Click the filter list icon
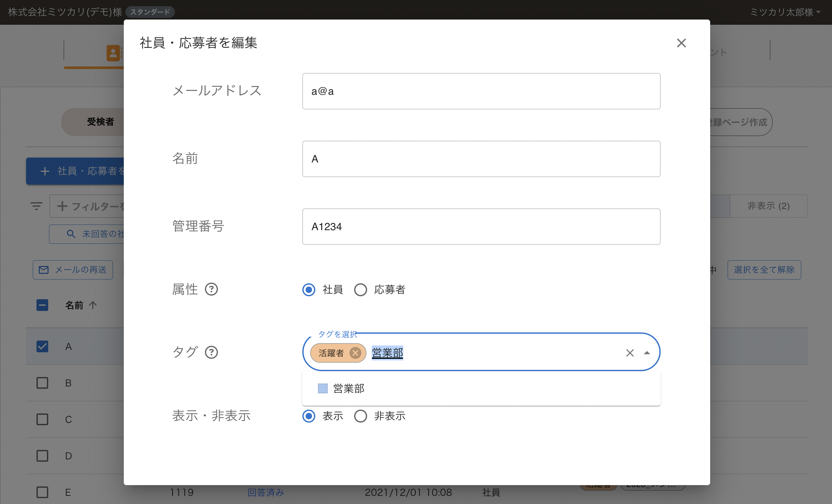The width and height of the screenshot is (832, 504). [x=36, y=205]
